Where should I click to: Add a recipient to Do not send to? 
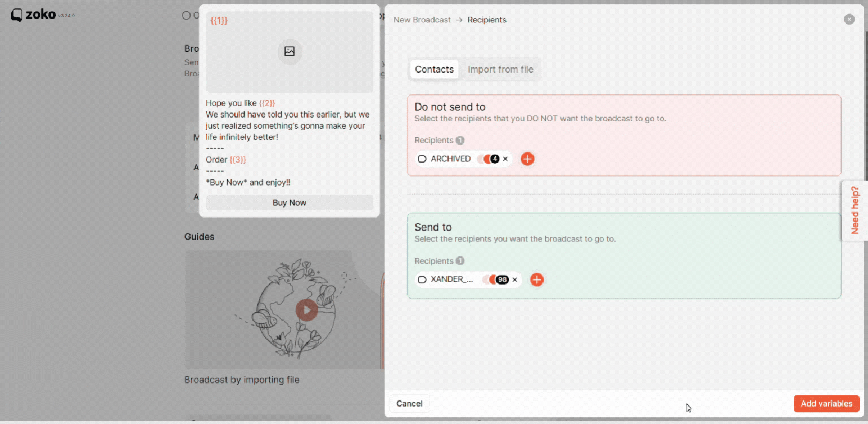[x=527, y=159]
